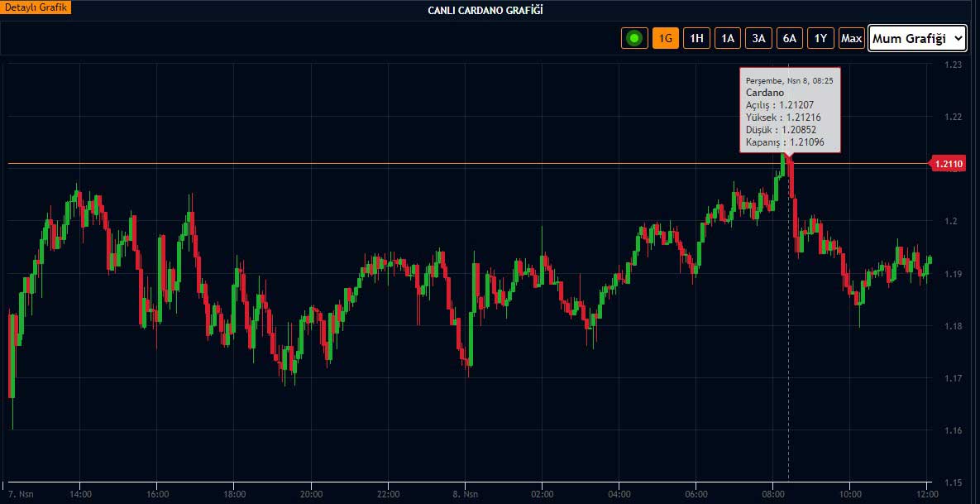
Task: Click the 14:00 time axis label
Action: [x=80, y=494]
